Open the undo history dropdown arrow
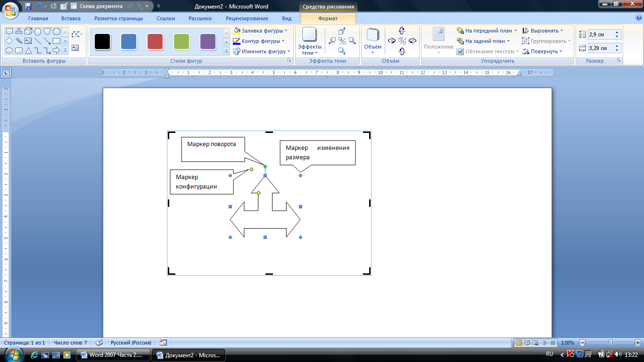 pos(45,7)
